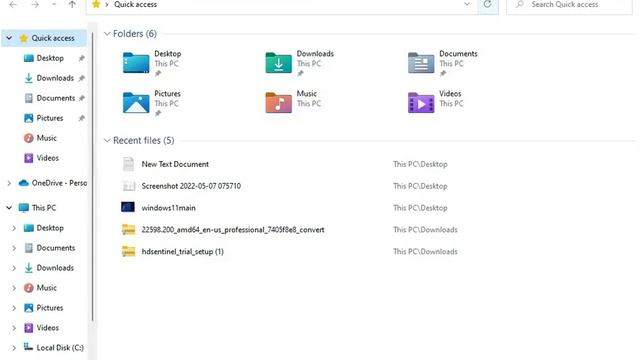Select windows11main image thumbnail

point(128,207)
